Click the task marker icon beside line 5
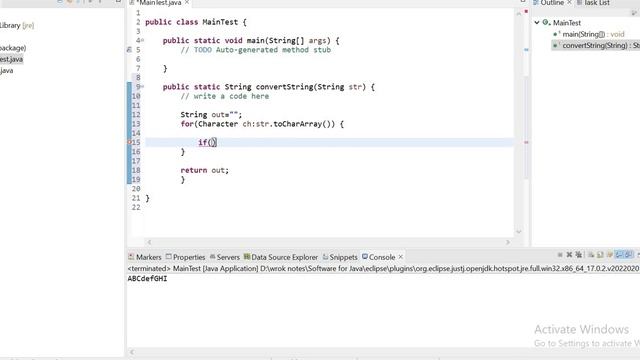Image resolution: width=640 pixels, height=360 pixels. pyautogui.click(x=129, y=50)
